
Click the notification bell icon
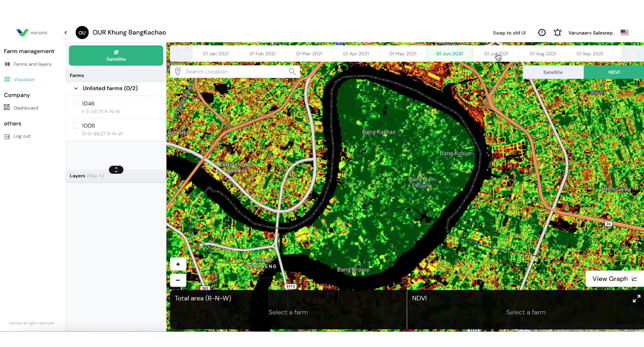pyautogui.click(x=557, y=33)
